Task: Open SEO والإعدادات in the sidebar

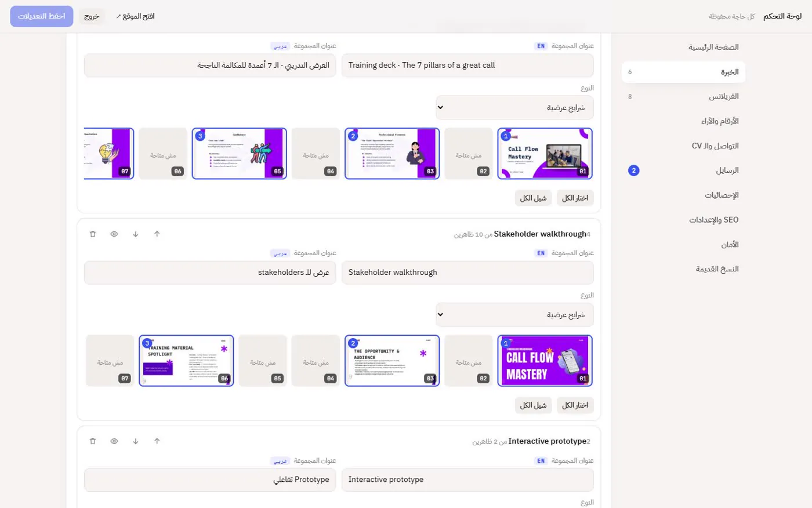Action: point(683,220)
